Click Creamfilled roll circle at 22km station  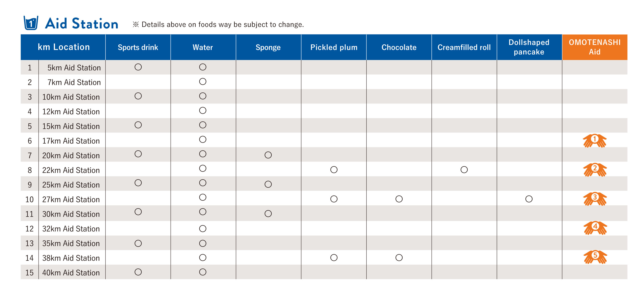point(464,170)
